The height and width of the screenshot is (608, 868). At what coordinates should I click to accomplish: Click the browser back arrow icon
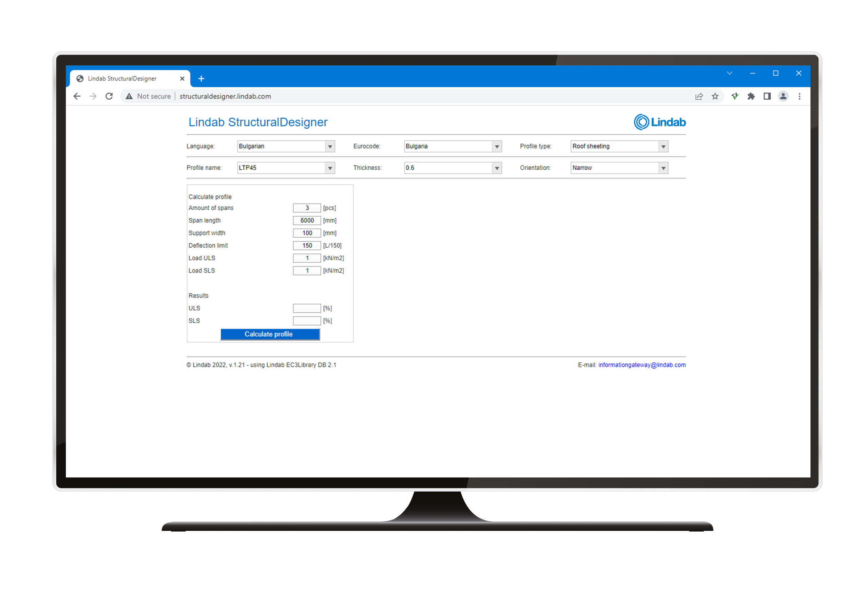[x=77, y=96]
